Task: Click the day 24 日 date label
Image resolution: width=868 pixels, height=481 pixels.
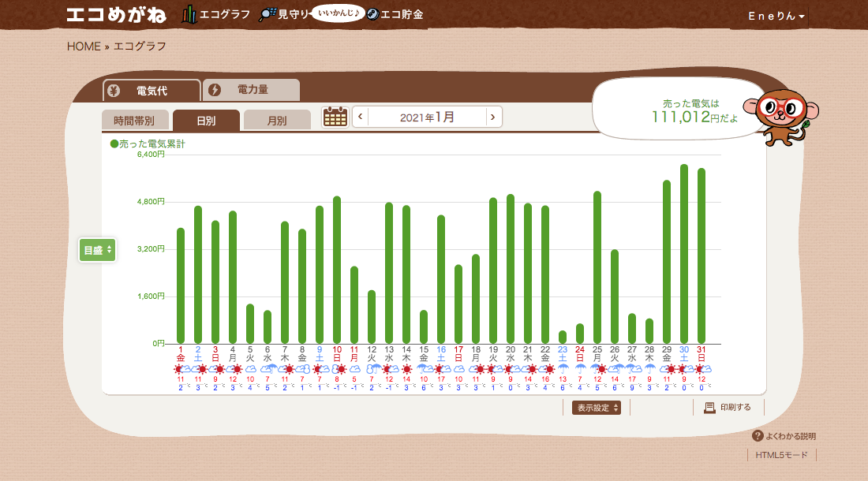Action: point(580,354)
